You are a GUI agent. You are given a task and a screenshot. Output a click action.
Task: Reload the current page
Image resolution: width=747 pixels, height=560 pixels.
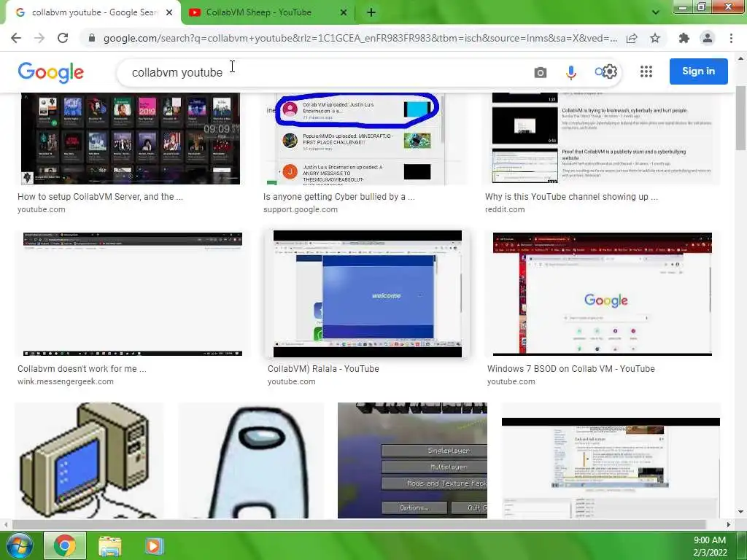tap(63, 38)
